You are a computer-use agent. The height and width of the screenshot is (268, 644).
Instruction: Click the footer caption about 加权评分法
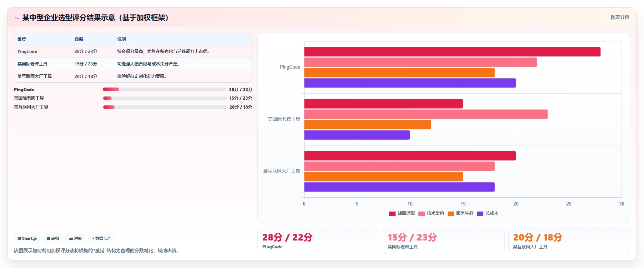97,250
